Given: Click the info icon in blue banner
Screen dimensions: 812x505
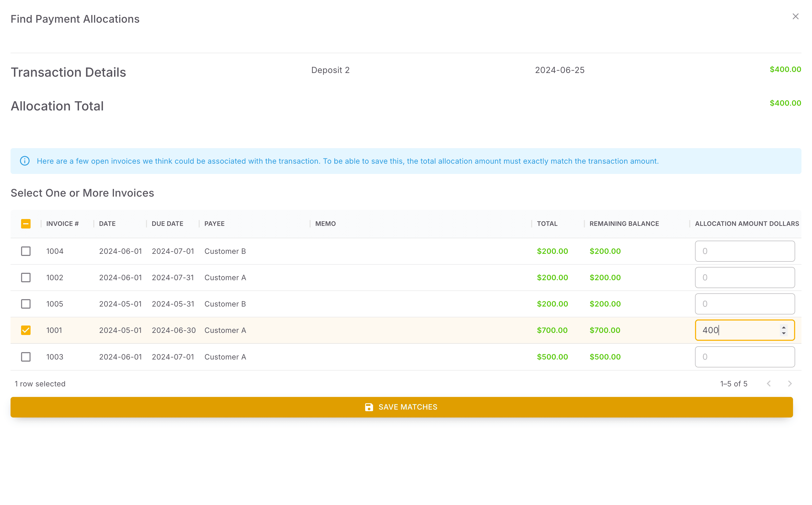Looking at the screenshot, I should (x=25, y=161).
